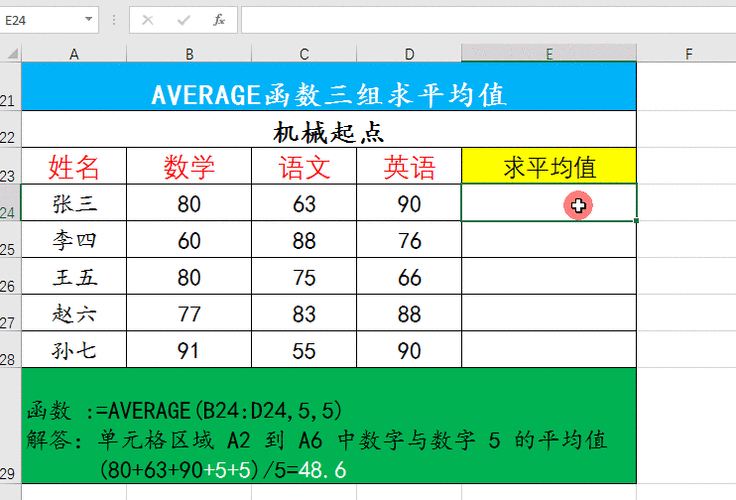
Task: Select row 21 header
Action: pyautogui.click(x=10, y=86)
